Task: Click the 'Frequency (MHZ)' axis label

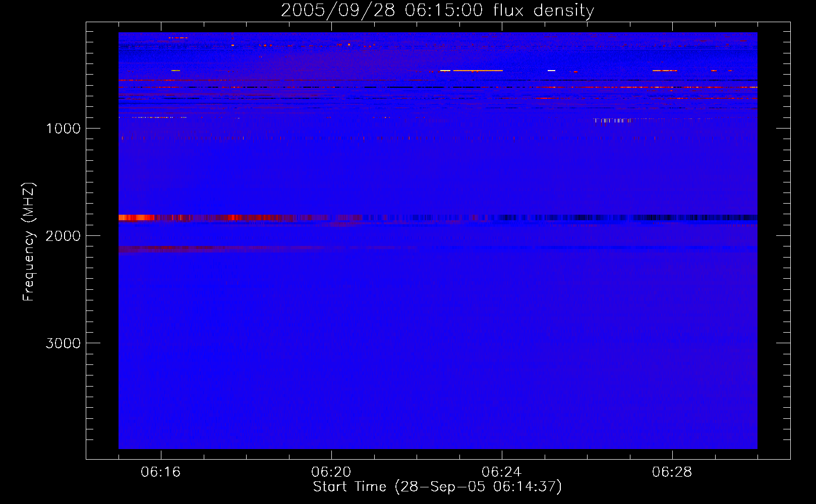Action: 29,242
